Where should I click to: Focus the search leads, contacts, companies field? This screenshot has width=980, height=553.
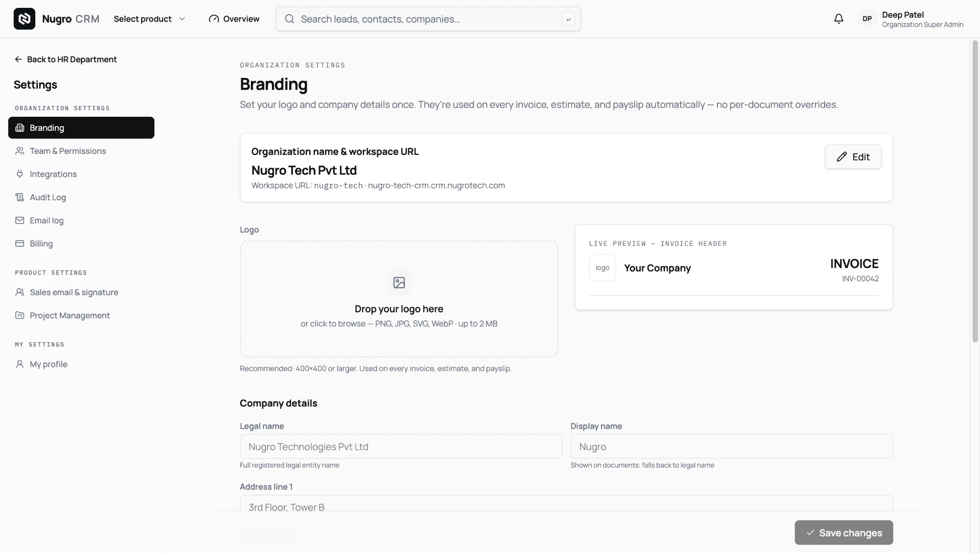428,19
